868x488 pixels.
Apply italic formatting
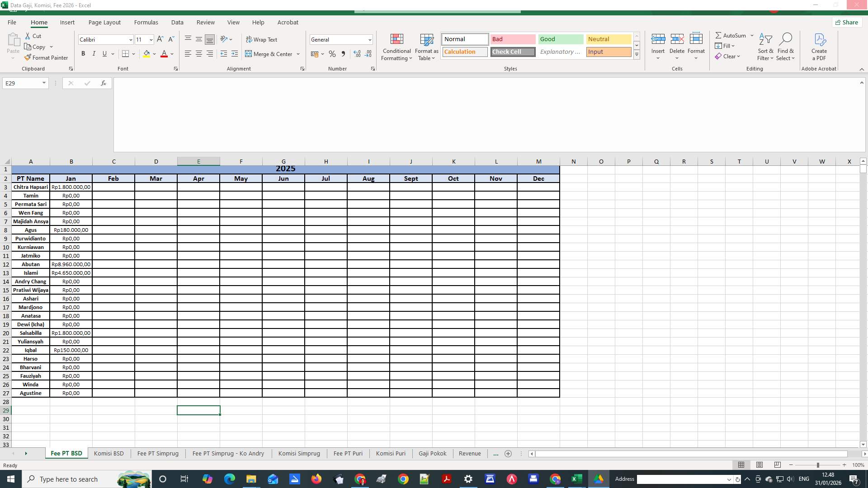[94, 54]
